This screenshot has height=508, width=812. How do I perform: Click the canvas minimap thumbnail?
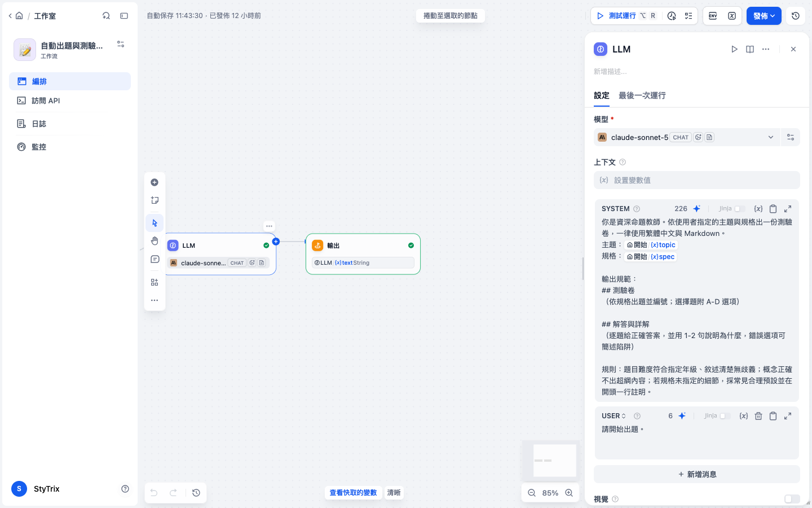[x=551, y=460]
